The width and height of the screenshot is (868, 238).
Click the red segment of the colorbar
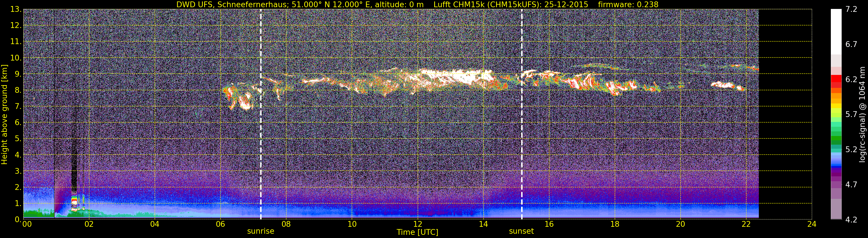pyautogui.click(x=836, y=79)
